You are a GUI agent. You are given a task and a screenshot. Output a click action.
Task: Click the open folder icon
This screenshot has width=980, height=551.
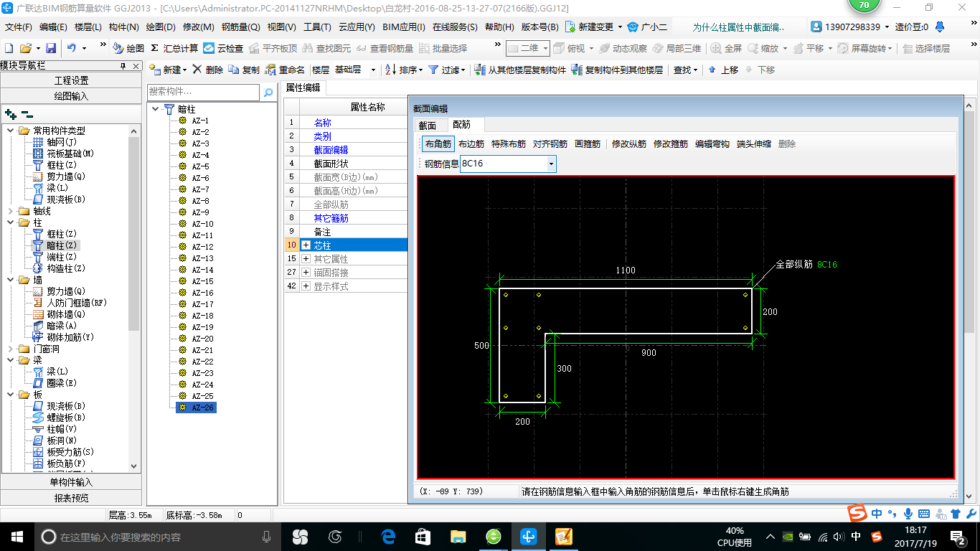[25, 48]
